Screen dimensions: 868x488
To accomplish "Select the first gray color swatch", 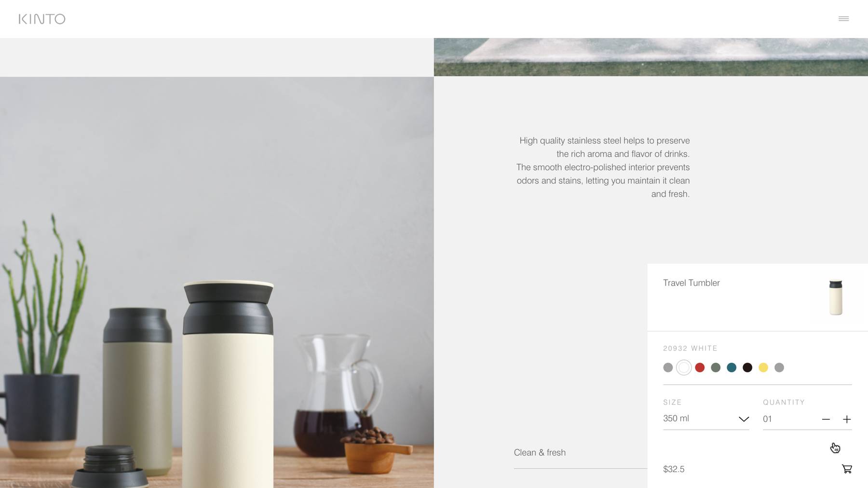I will pos(668,367).
